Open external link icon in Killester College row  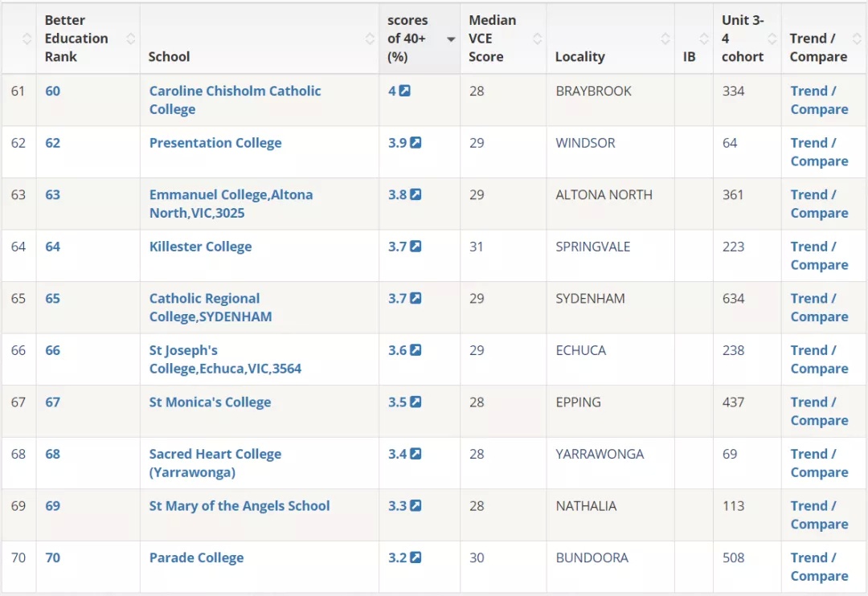pyautogui.click(x=416, y=247)
